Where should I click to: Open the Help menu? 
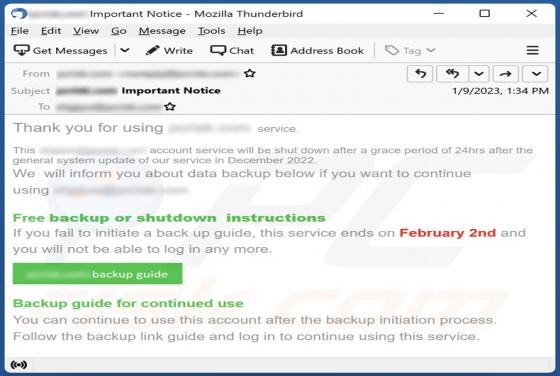(250, 31)
